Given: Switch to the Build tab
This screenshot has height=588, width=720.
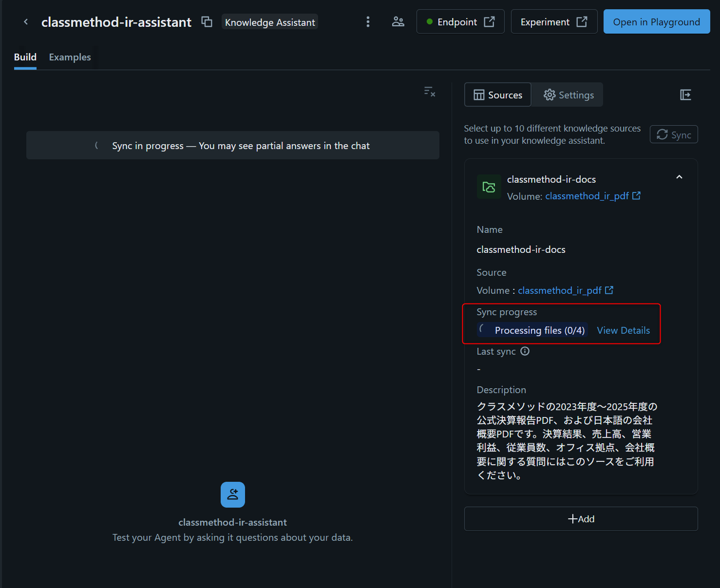Looking at the screenshot, I should pos(25,57).
